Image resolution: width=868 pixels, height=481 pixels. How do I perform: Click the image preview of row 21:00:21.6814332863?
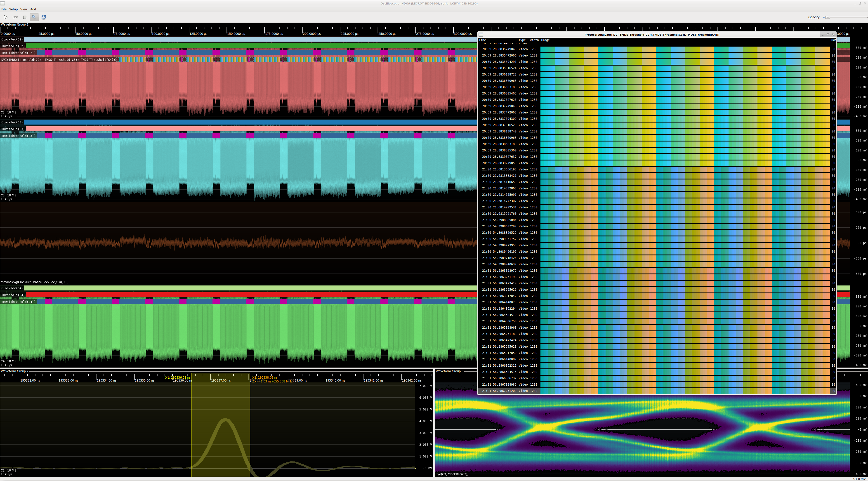[685, 188]
